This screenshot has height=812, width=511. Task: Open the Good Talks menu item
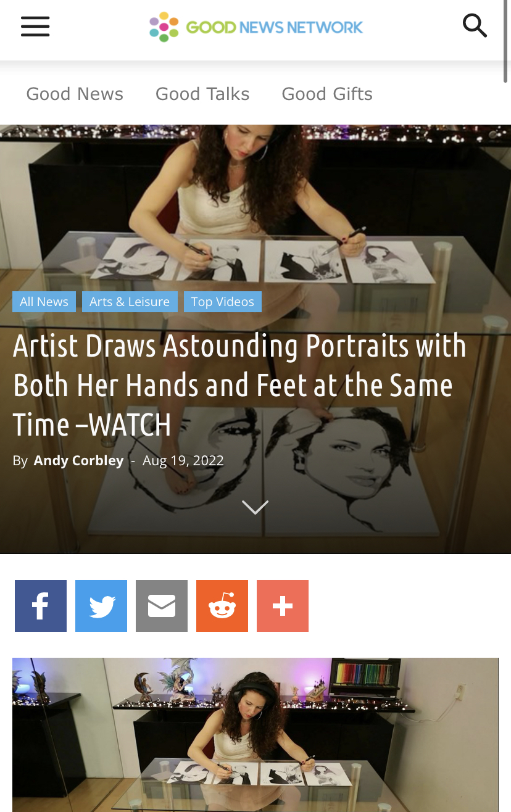click(x=202, y=94)
